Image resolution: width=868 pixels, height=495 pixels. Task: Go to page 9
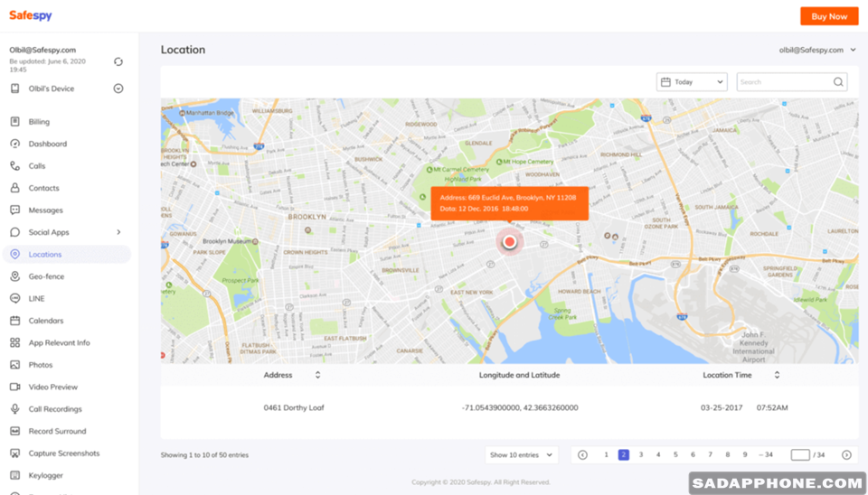[745, 454]
